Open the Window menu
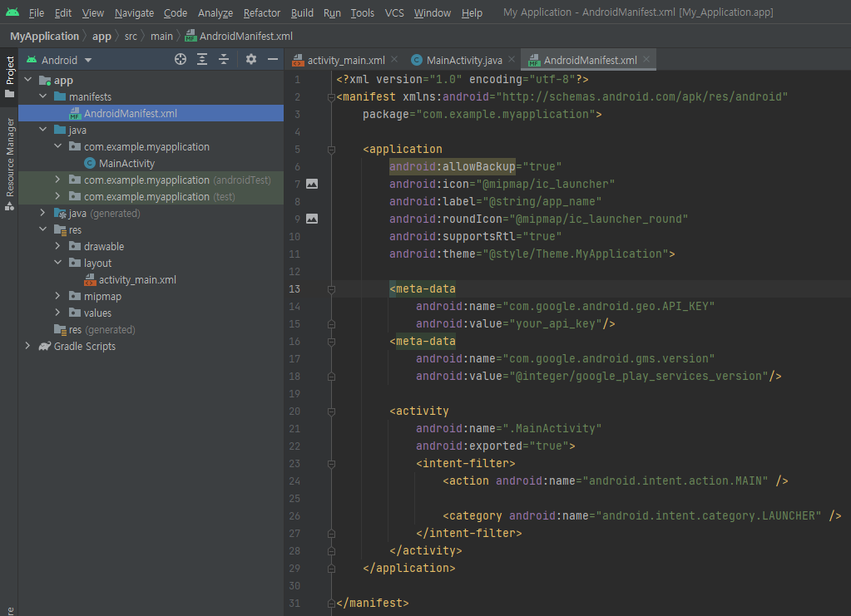The width and height of the screenshot is (851, 616). point(432,12)
